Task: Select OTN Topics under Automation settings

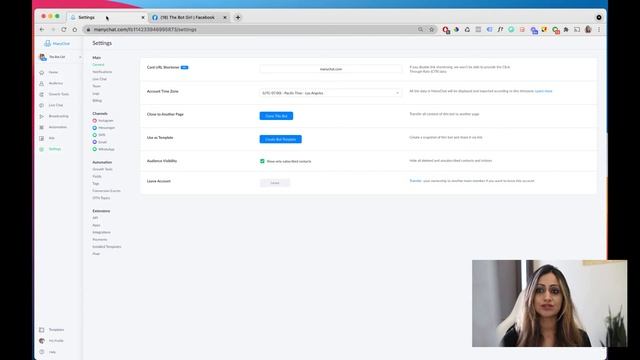Action: [x=101, y=198]
